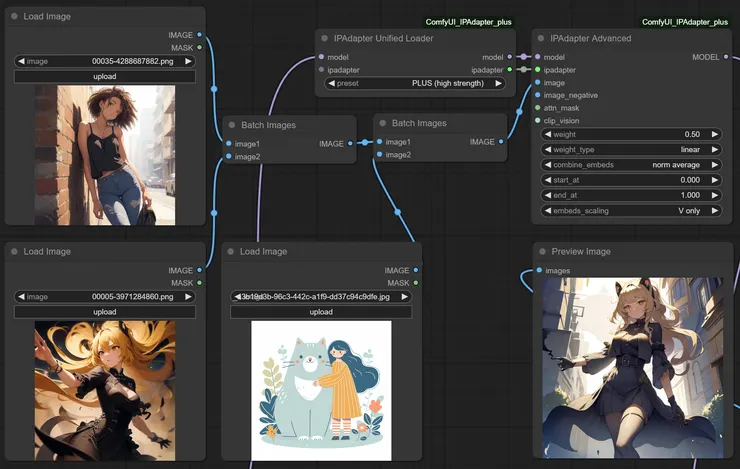Change weight_type linear to next option
Screen dimensions: 740x469
(715, 150)
